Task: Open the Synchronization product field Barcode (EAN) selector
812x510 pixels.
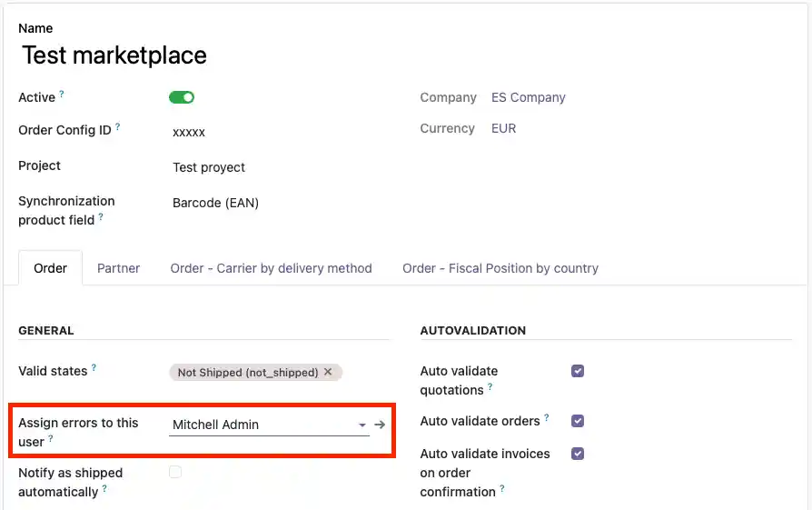Action: (216, 203)
